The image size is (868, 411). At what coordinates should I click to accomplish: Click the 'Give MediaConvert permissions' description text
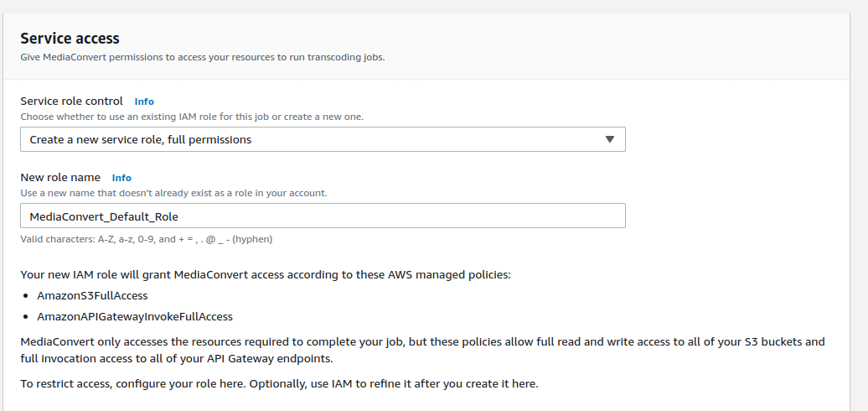[x=202, y=58]
